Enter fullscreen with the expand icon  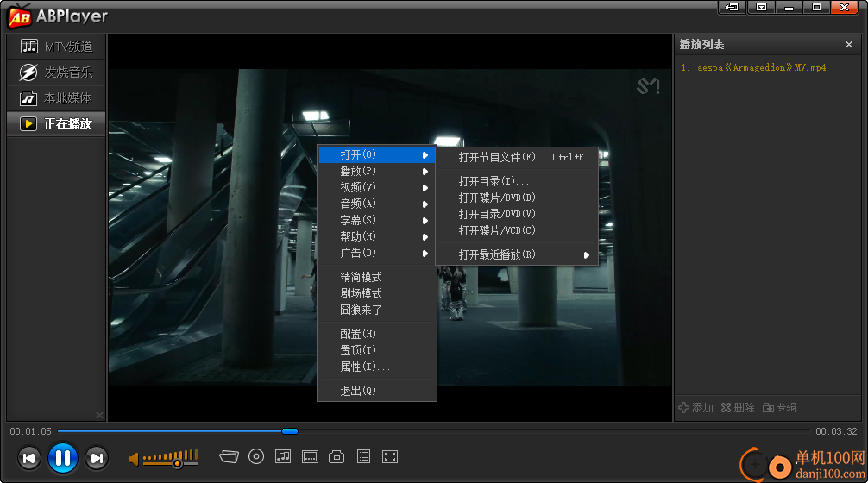pyautogui.click(x=390, y=456)
